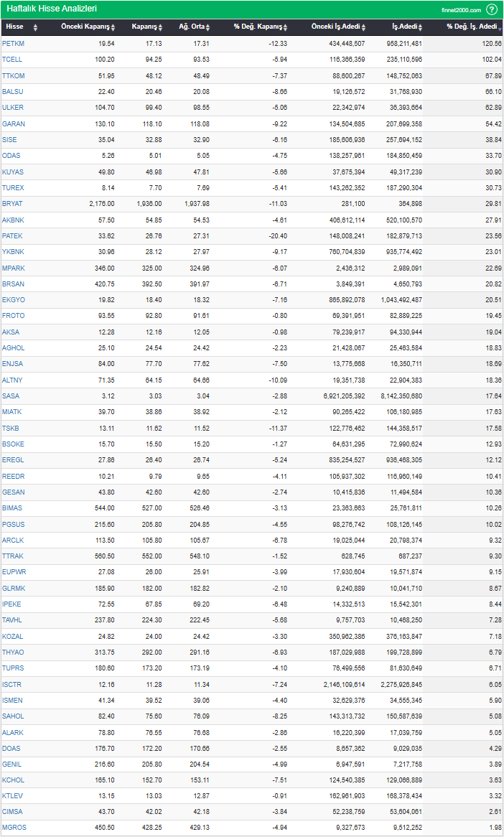The image size is (504, 837).
Task: Select the TCELL ticker
Action: (12, 60)
